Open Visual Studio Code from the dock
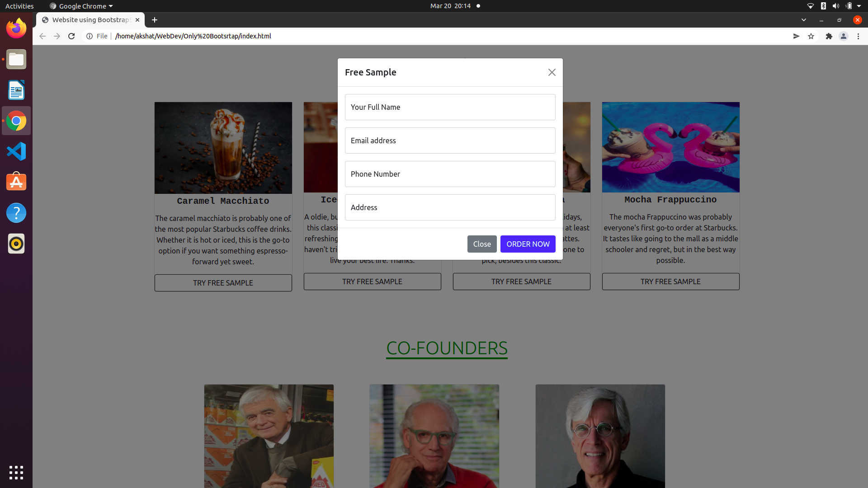This screenshot has width=868, height=488. tap(16, 151)
